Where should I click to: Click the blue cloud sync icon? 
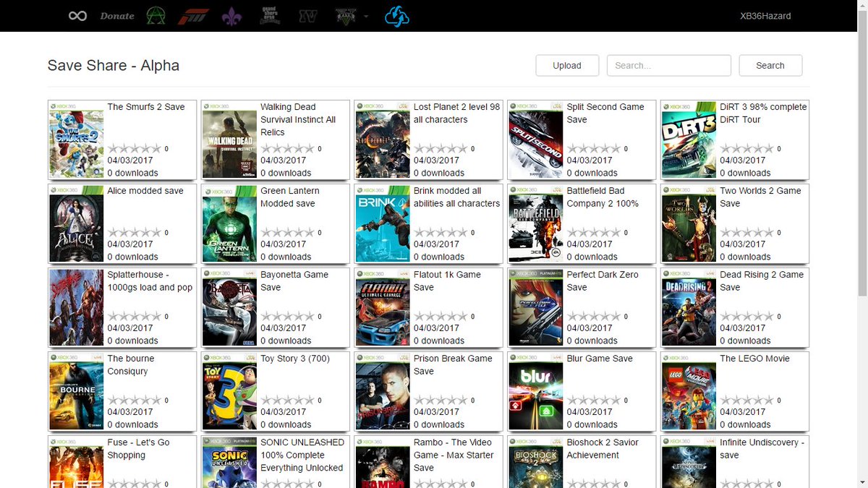pyautogui.click(x=397, y=16)
